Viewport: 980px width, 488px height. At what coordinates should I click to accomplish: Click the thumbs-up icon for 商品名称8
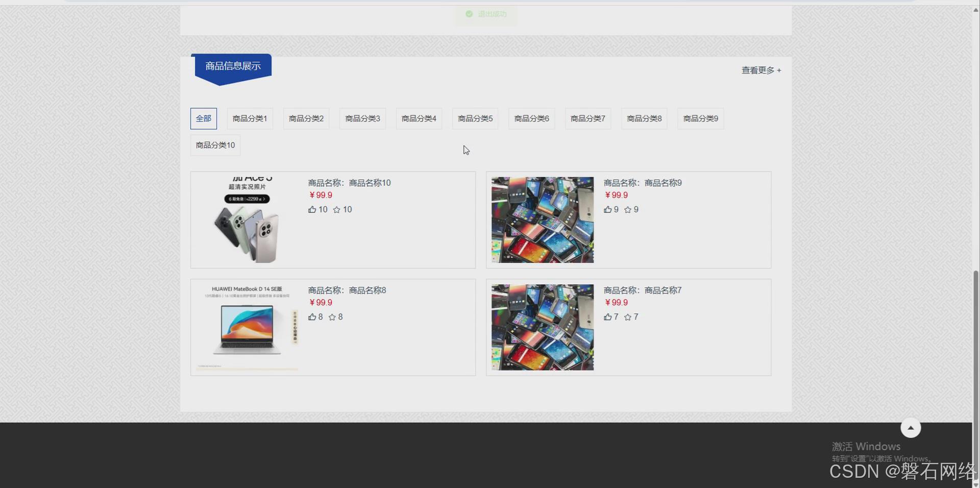coord(312,317)
